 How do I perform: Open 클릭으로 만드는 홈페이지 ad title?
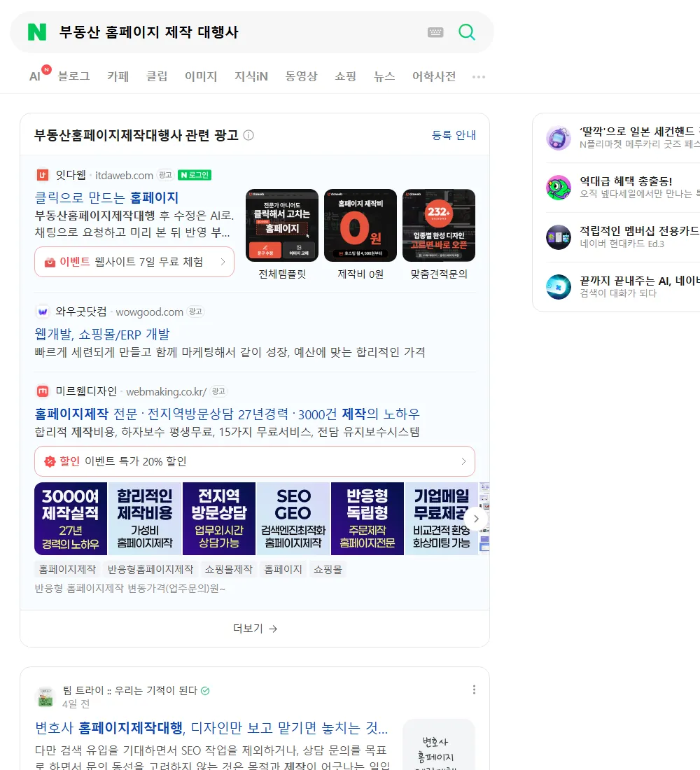click(x=106, y=197)
